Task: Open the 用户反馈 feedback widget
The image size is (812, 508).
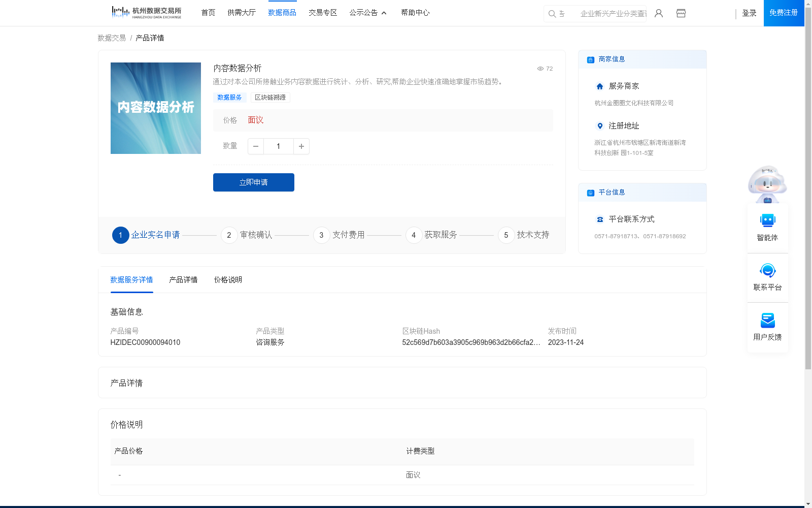Action: (x=767, y=327)
